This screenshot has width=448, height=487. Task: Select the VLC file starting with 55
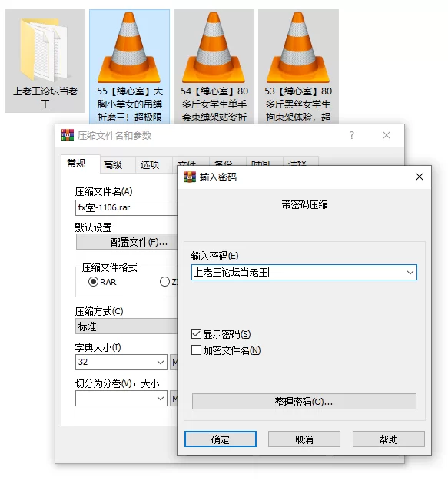(x=129, y=67)
